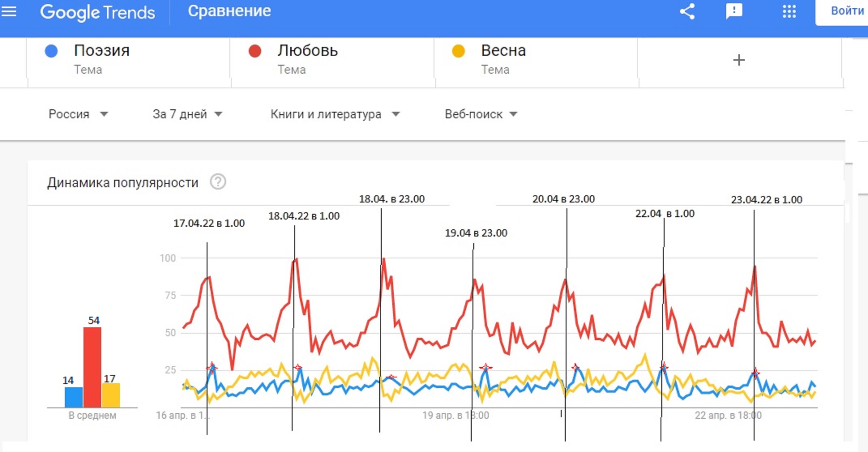Click the red star marker near 17.04.22 line
868x452 pixels.
pos(212,368)
